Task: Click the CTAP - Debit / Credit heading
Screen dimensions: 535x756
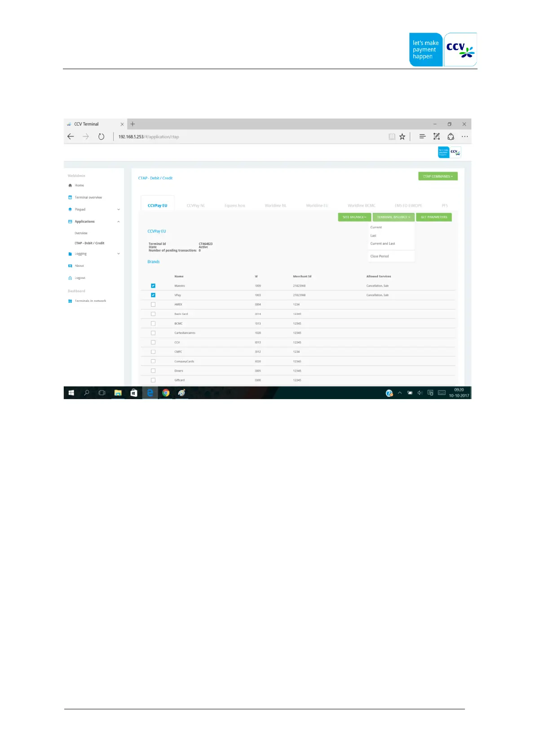Action: pyautogui.click(x=155, y=178)
